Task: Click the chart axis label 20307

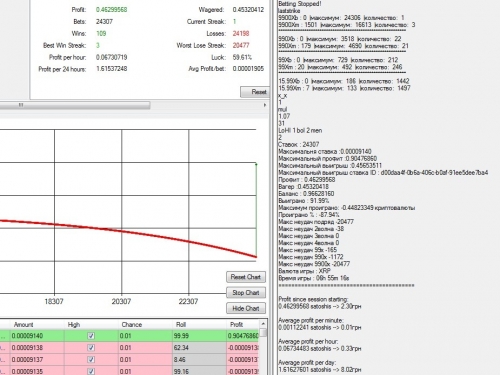Action: 121,301
